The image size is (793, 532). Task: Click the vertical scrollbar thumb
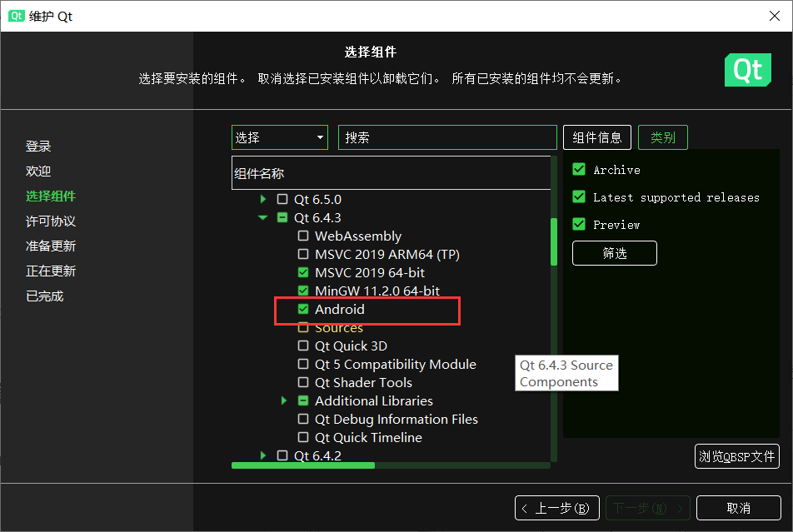coord(554,241)
